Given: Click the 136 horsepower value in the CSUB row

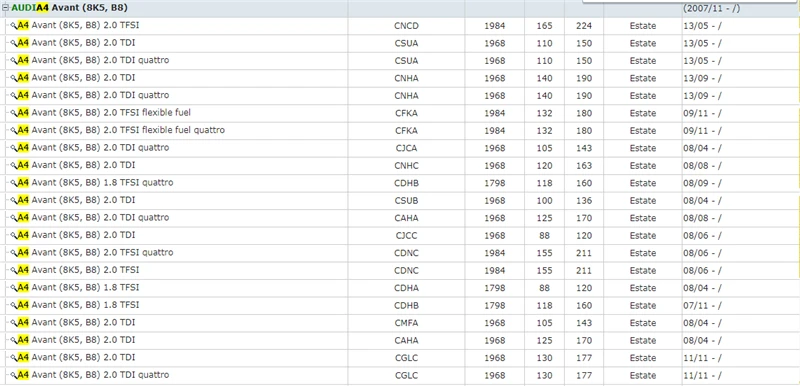Looking at the screenshot, I should [x=584, y=201].
